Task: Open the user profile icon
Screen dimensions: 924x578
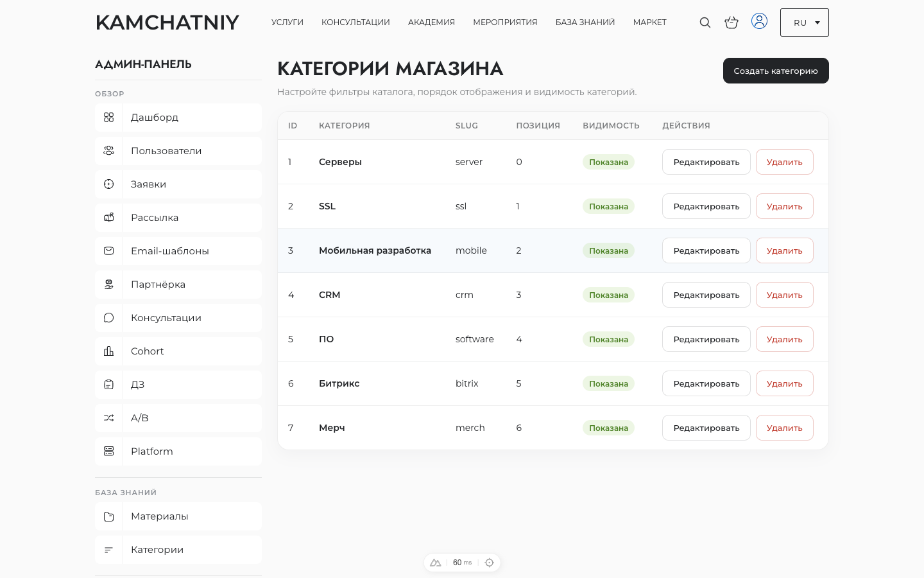Action: pos(759,21)
